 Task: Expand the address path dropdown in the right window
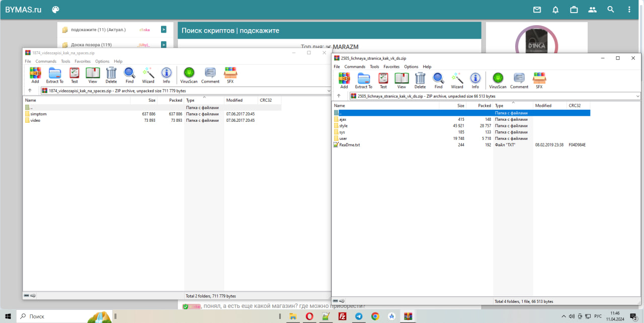pyautogui.click(x=637, y=96)
